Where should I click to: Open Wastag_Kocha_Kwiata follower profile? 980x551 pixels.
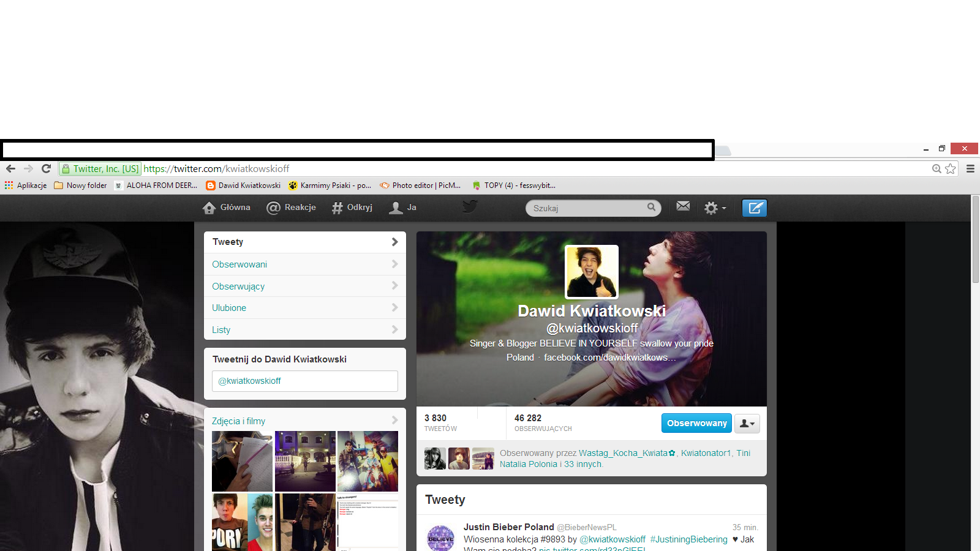click(627, 453)
